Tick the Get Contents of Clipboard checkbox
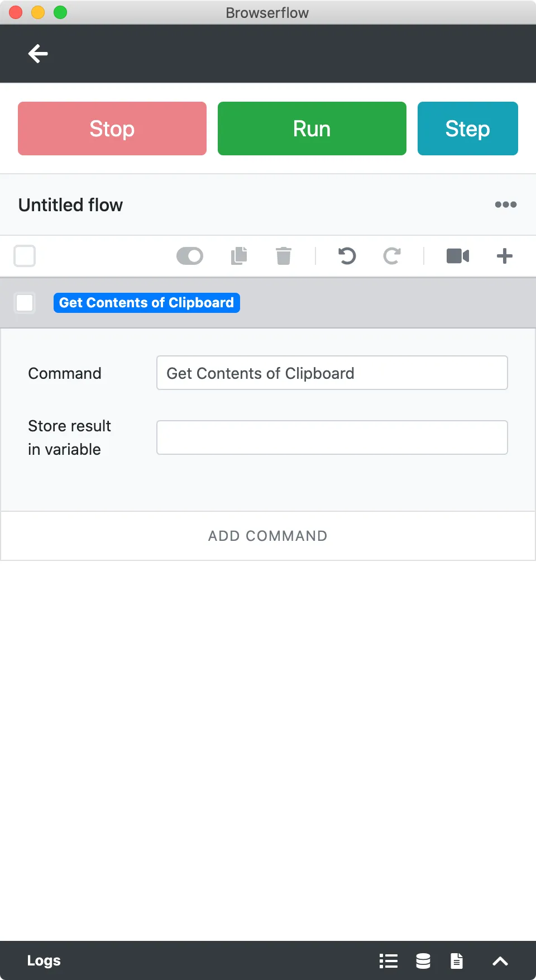Image resolution: width=536 pixels, height=980 pixels. pyautogui.click(x=25, y=303)
